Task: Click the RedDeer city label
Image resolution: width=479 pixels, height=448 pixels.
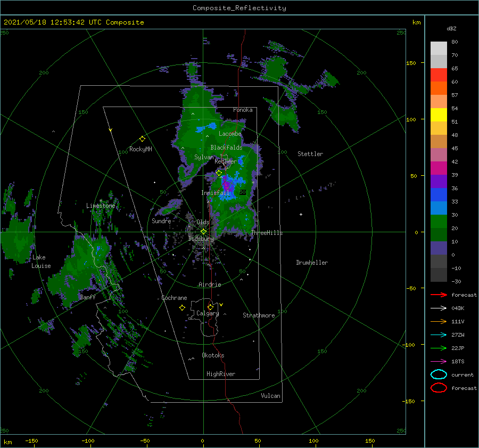Action: click(x=226, y=161)
